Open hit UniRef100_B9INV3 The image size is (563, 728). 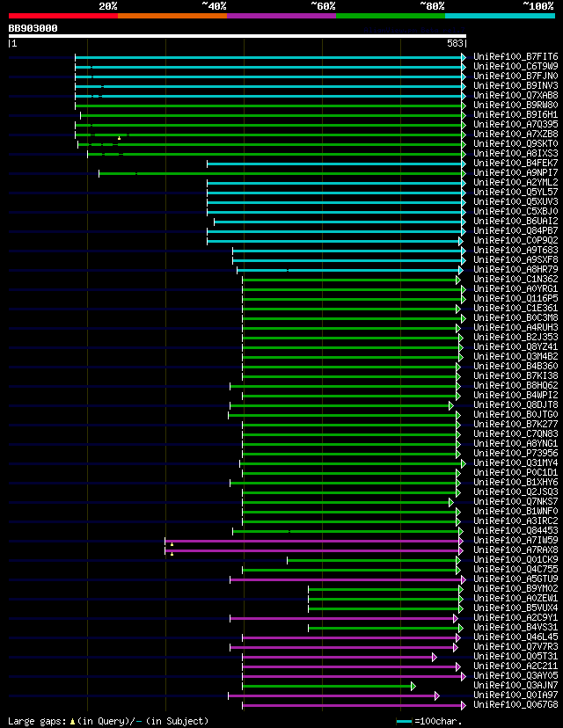point(515,86)
